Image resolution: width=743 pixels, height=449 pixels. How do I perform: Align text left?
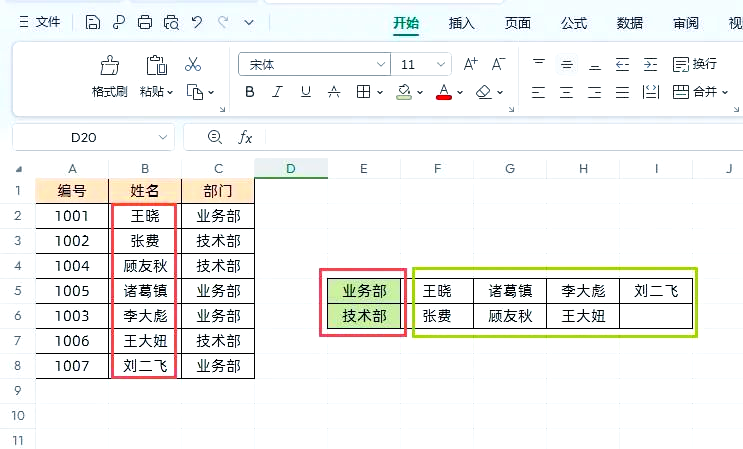point(538,92)
